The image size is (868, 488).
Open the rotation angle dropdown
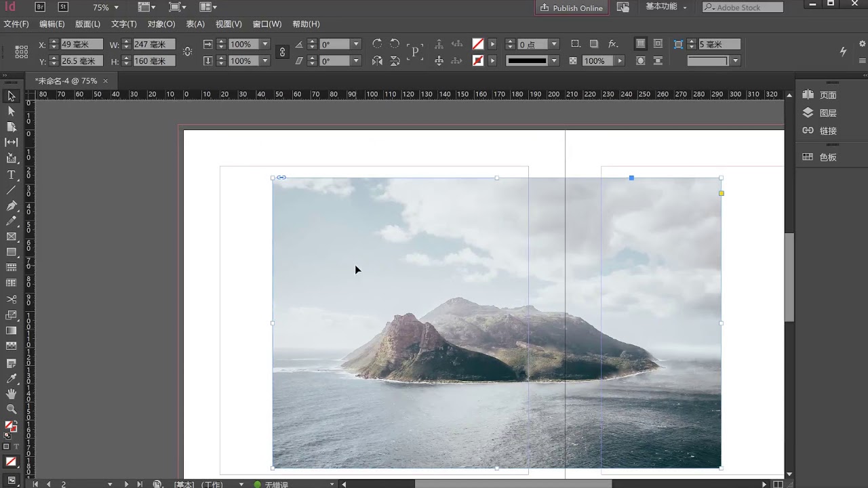[x=355, y=44]
